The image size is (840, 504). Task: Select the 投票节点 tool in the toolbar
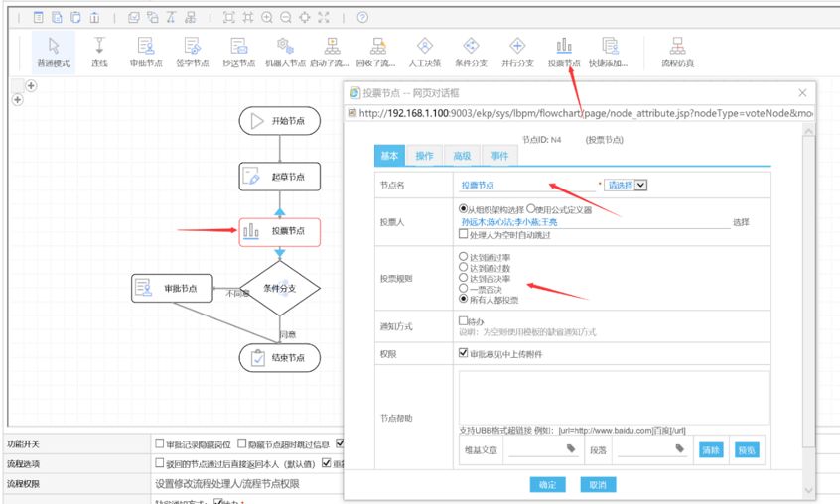click(564, 51)
